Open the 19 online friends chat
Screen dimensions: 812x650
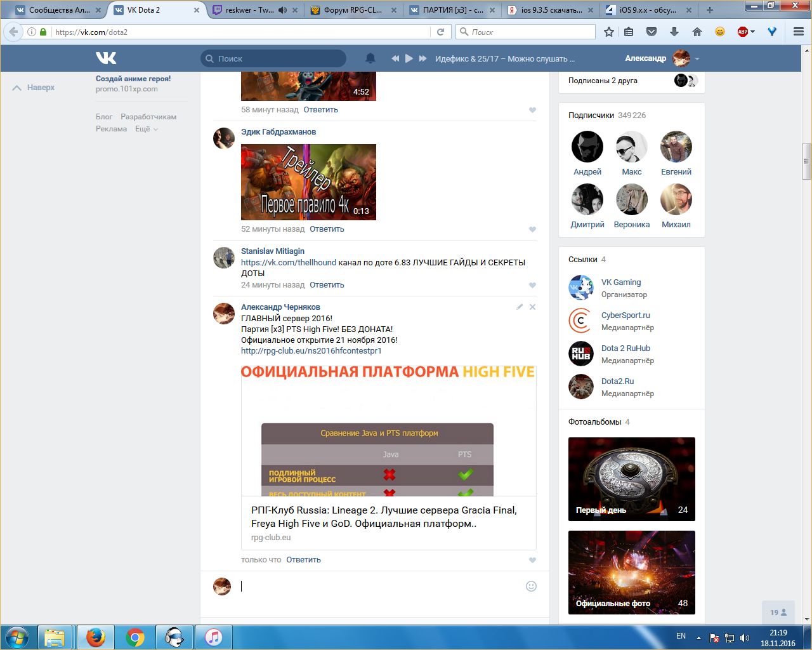coord(778,613)
